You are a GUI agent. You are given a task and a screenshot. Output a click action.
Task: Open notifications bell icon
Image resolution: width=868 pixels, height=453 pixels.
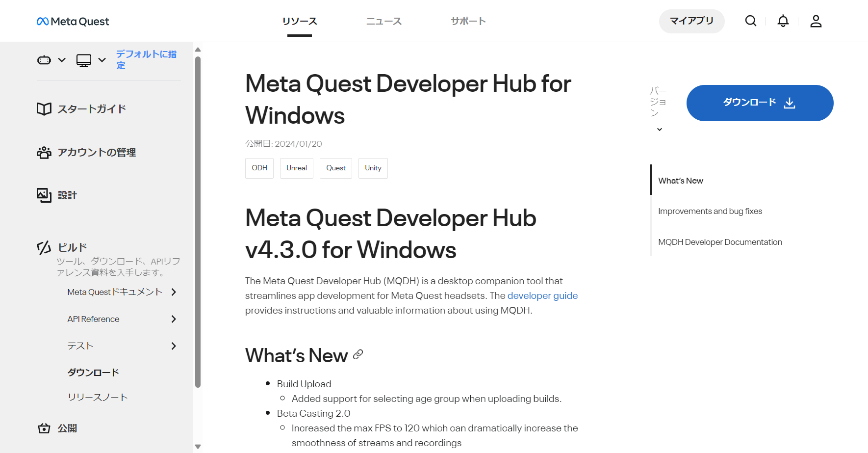click(783, 21)
